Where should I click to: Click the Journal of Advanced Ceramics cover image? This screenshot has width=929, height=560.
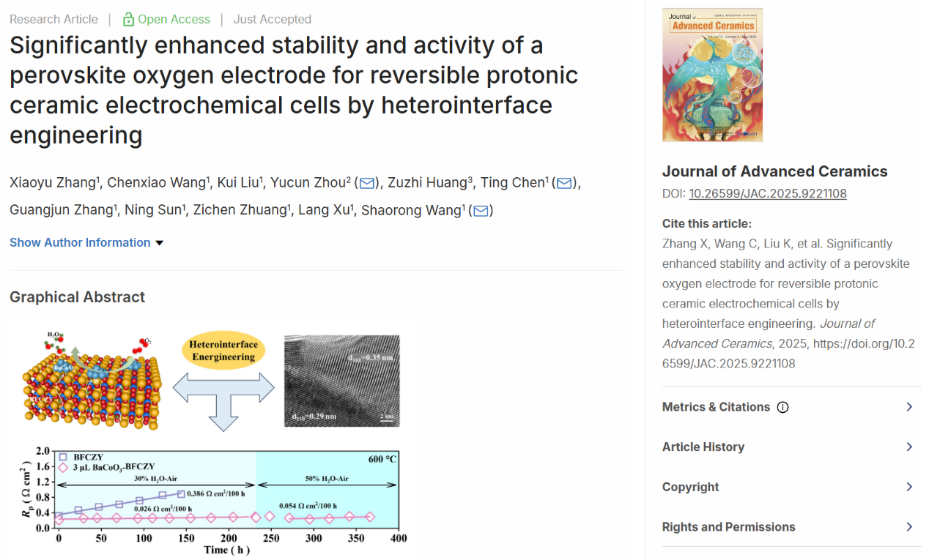click(712, 75)
